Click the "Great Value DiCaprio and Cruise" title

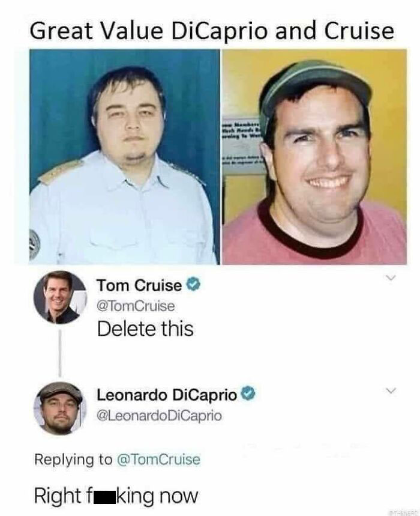point(212,30)
